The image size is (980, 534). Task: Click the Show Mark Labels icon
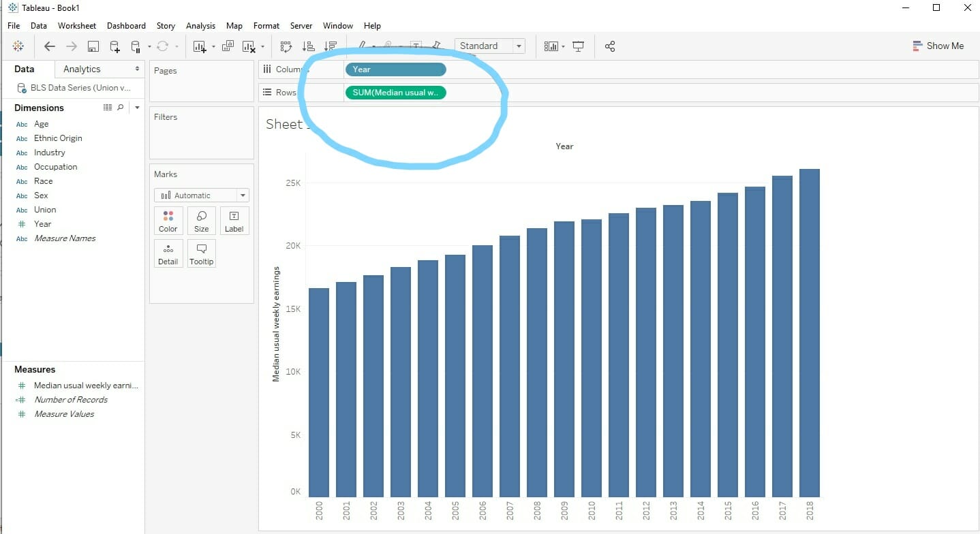coord(416,46)
